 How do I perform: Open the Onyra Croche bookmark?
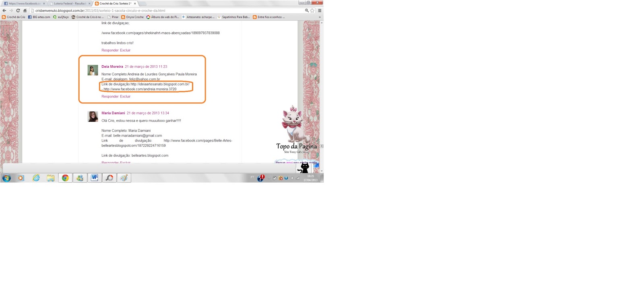pos(132,17)
